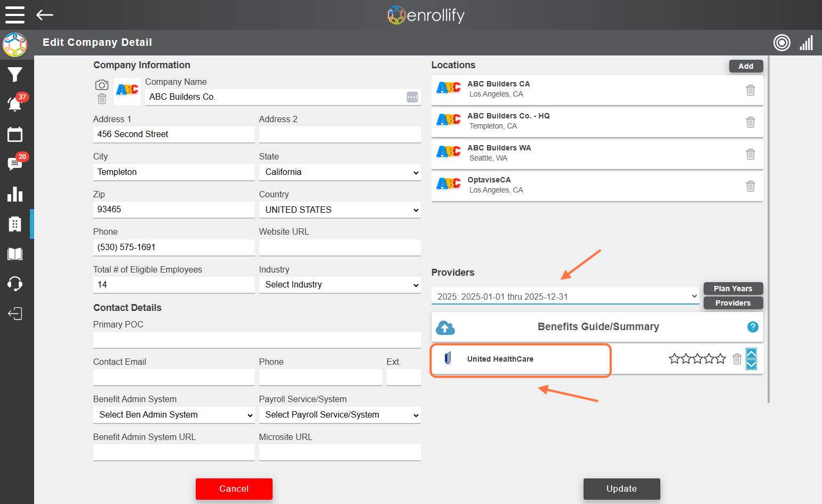Open the calendar sidebar icon

click(x=15, y=134)
